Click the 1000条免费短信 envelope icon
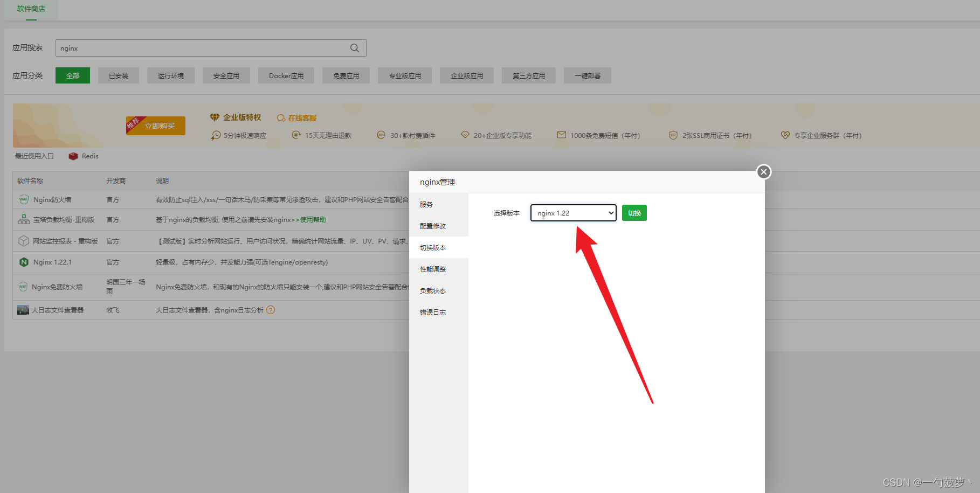 [562, 135]
